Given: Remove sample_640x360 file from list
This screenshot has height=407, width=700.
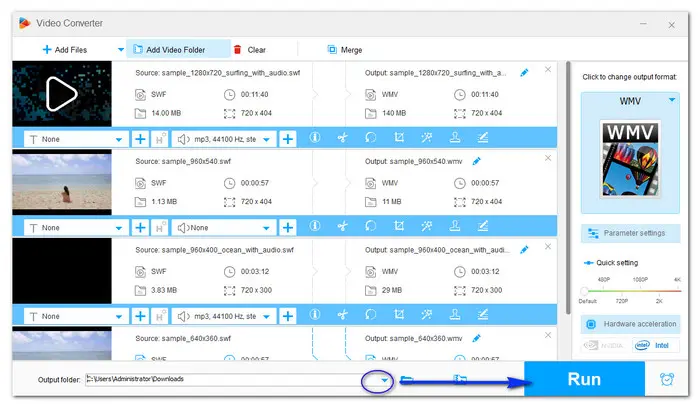Looking at the screenshot, I should [548, 335].
